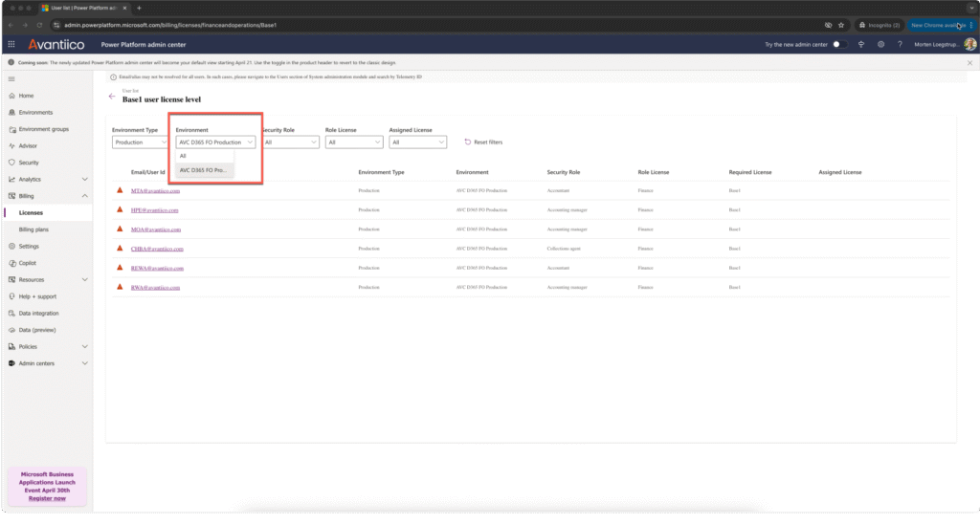Open the CHBA@avantiico.com user link
This screenshot has width=980, height=524.
[157, 250]
